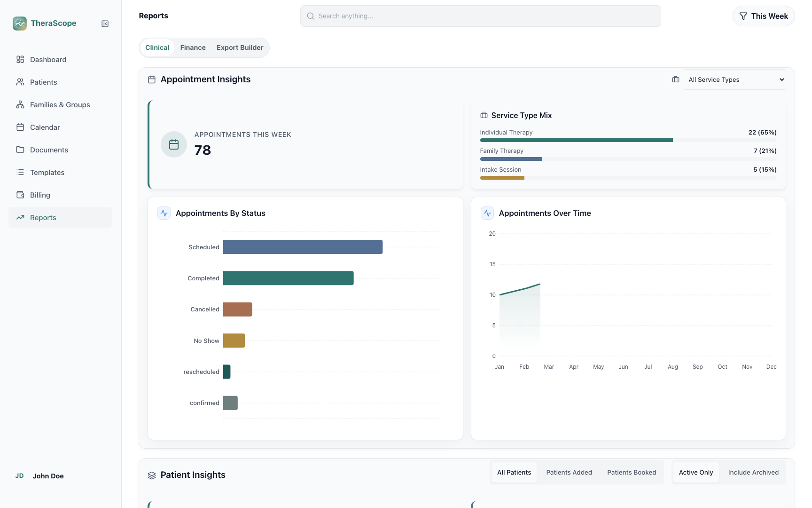Click the confirmed bar in the chart
Screen dimensions: 812x508
[230, 403]
